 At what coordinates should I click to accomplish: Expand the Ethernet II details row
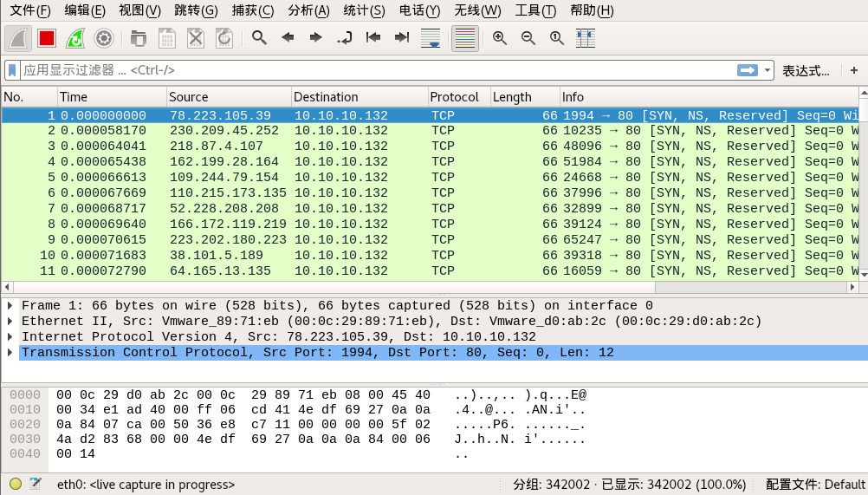click(x=10, y=321)
